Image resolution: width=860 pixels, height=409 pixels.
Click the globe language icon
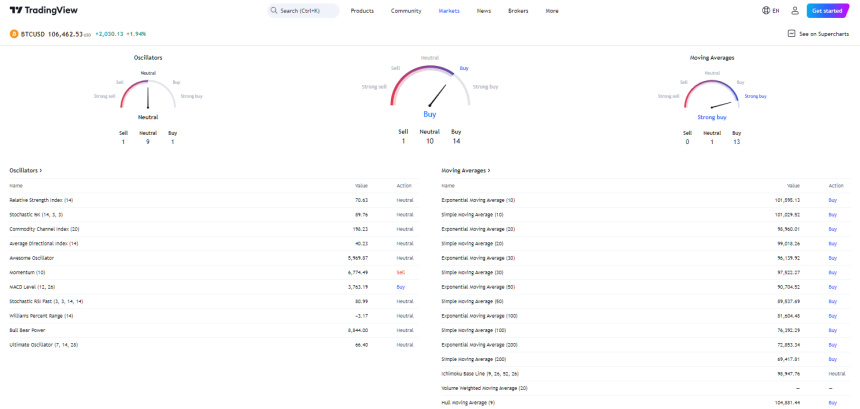[x=766, y=10]
